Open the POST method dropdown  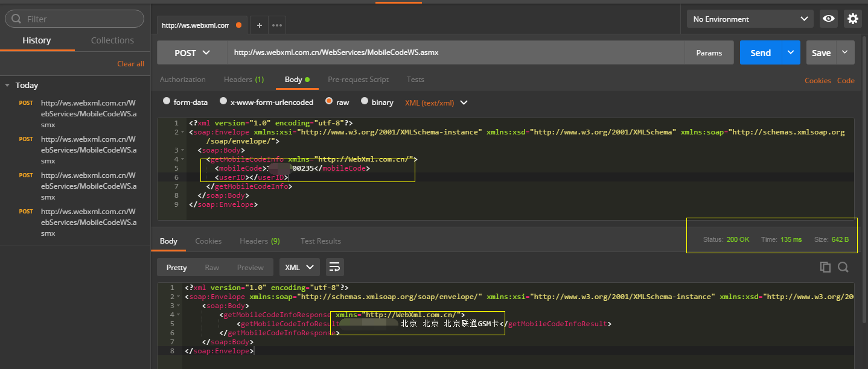tap(192, 52)
